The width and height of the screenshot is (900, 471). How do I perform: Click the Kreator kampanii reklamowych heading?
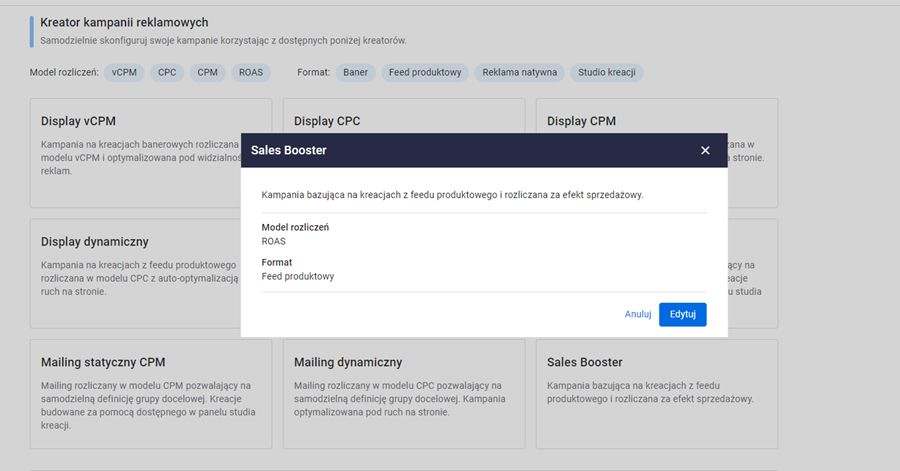point(124,22)
